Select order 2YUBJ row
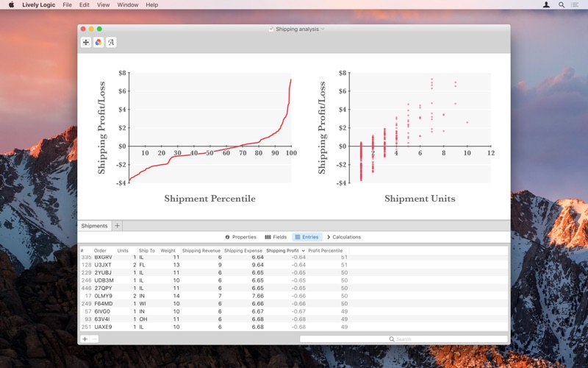 [294, 272]
